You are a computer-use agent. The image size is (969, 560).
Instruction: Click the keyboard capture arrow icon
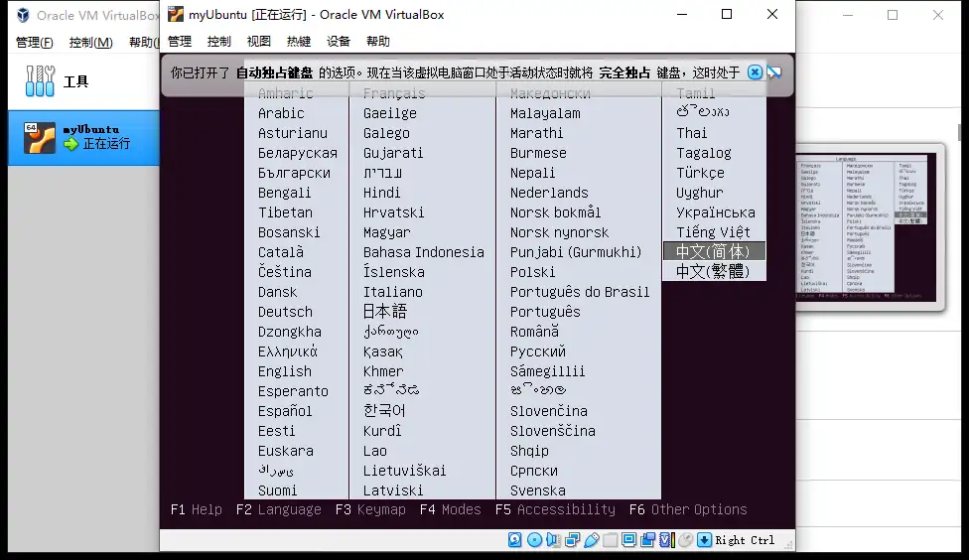(x=704, y=540)
